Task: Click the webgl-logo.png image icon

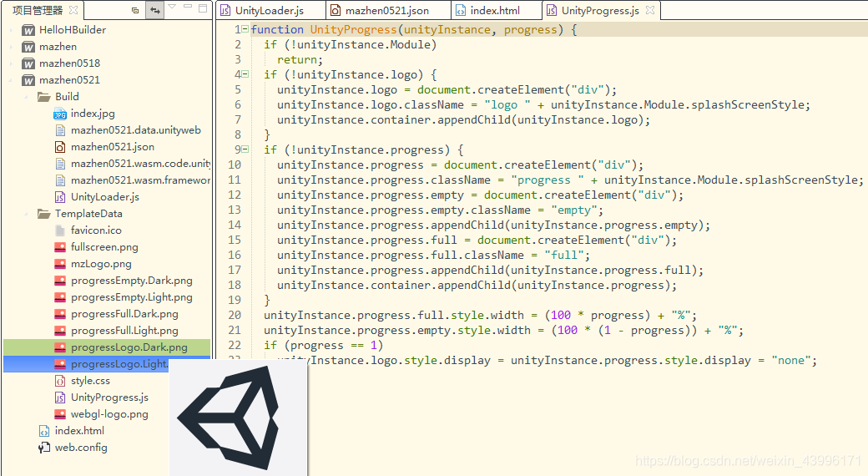Action: pyautogui.click(x=60, y=414)
